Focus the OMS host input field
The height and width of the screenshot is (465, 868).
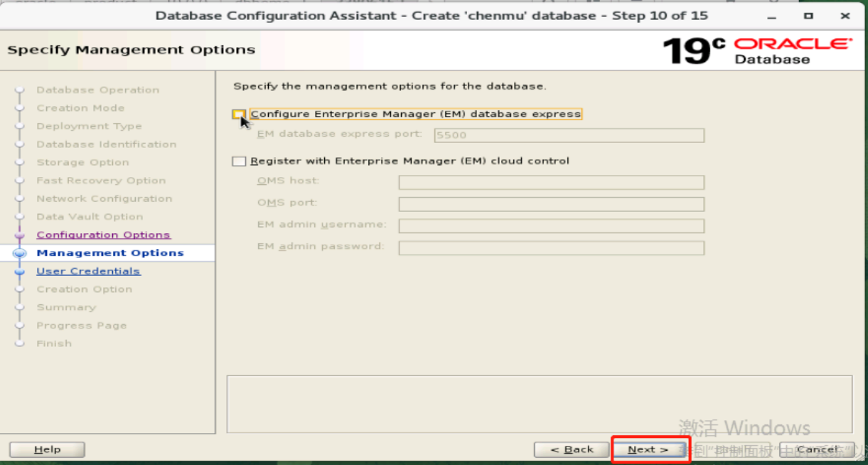coord(551,183)
